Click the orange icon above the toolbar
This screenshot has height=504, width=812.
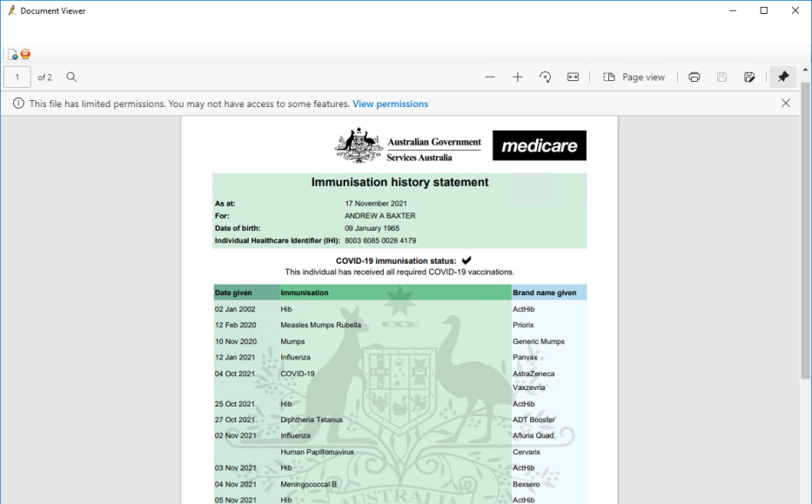[x=25, y=54]
